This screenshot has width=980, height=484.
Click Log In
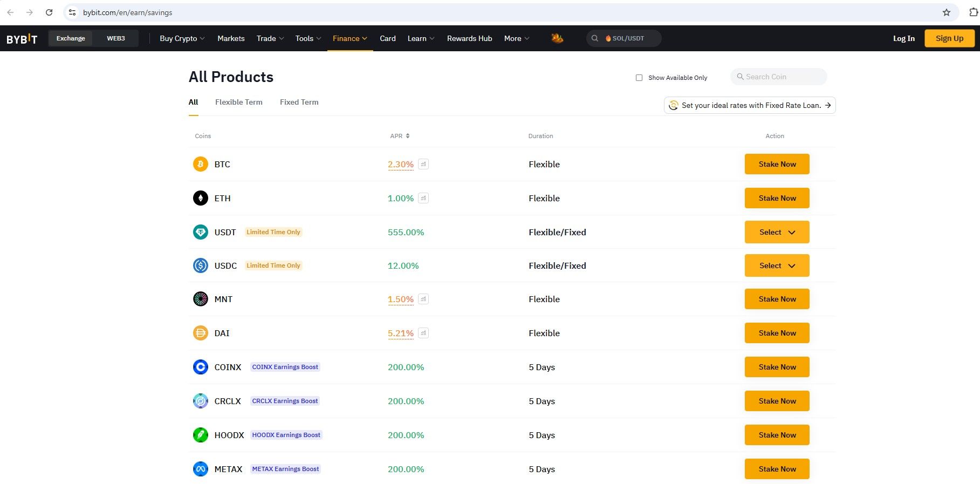tap(903, 38)
